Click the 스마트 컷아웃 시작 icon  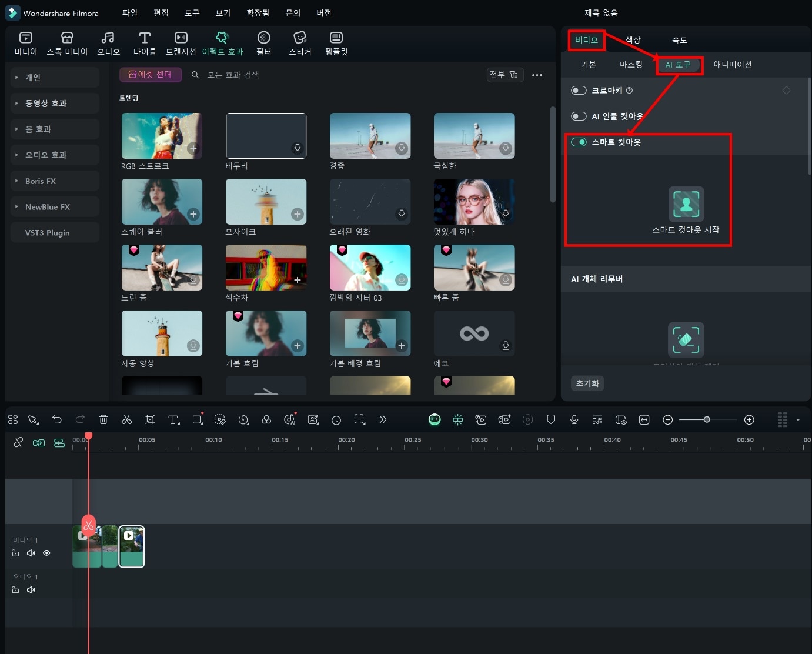(686, 203)
